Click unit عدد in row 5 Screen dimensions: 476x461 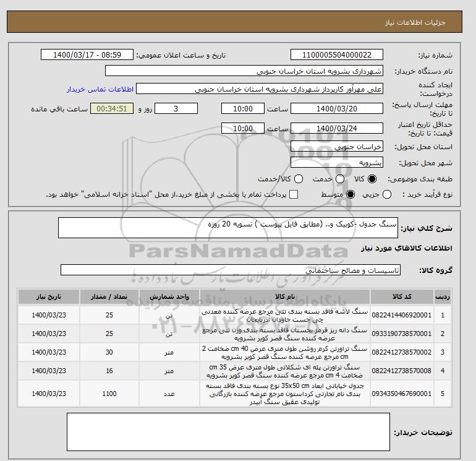tap(169, 394)
